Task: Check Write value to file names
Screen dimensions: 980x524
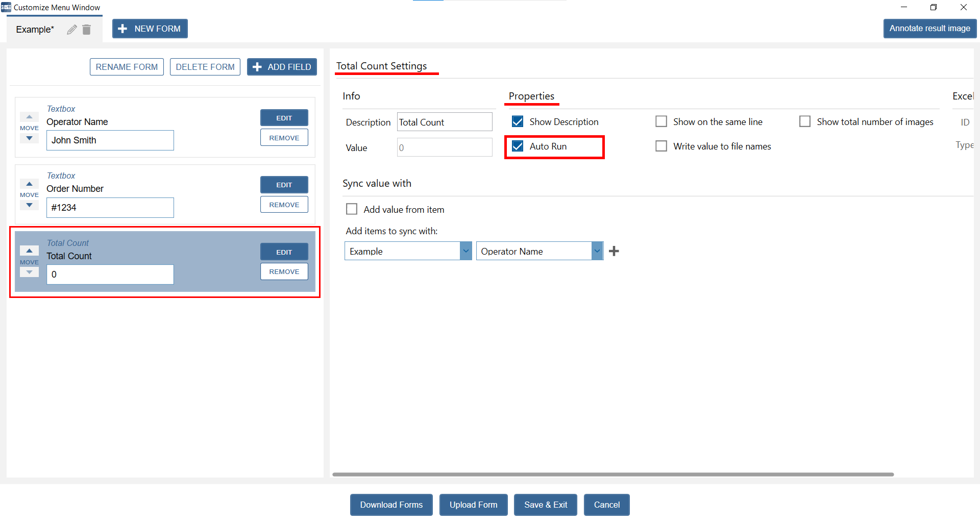Action: tap(661, 146)
